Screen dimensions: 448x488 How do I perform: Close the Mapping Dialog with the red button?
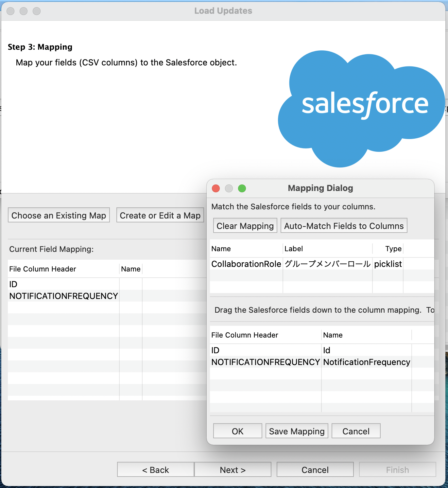pyautogui.click(x=216, y=188)
